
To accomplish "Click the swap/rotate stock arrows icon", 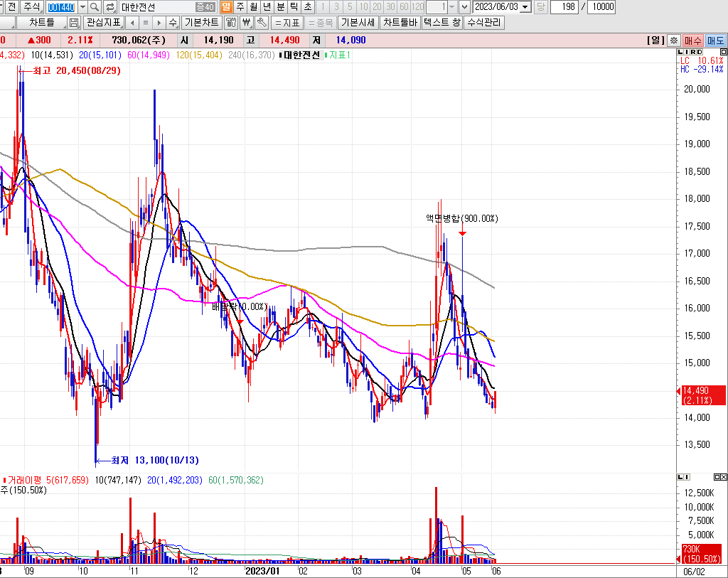I will click(110, 7).
